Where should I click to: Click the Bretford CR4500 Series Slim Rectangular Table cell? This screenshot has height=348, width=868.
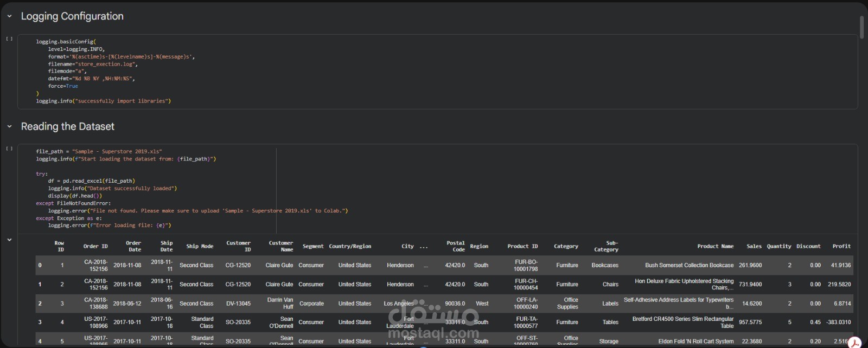pos(683,322)
